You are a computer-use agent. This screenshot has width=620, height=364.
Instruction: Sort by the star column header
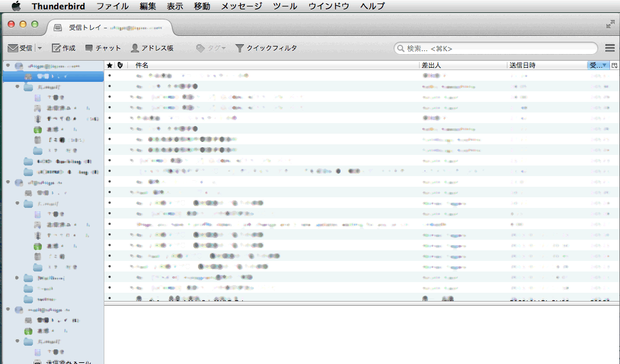click(109, 65)
